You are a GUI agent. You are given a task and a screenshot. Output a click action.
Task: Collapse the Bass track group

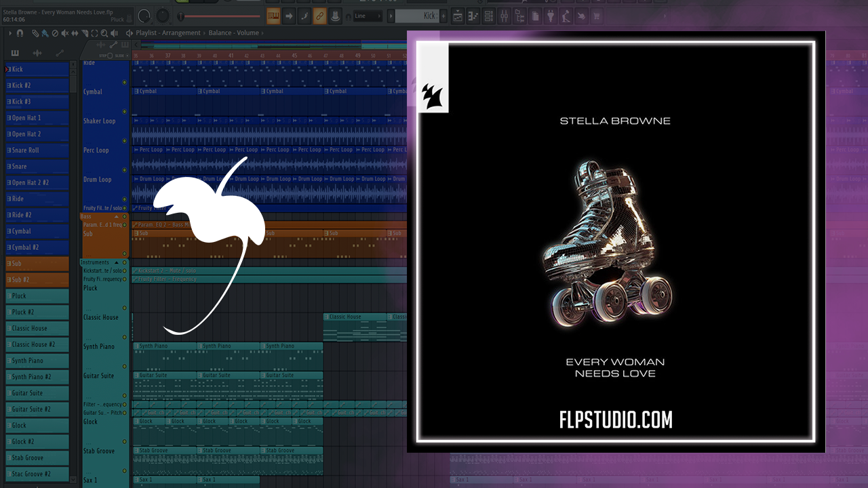pos(116,217)
